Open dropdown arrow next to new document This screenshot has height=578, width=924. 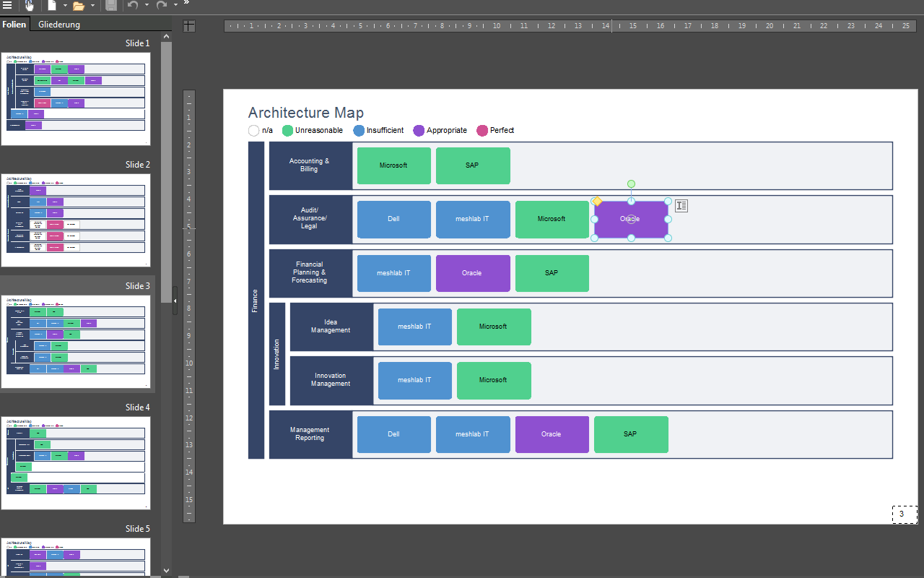pyautogui.click(x=65, y=5)
